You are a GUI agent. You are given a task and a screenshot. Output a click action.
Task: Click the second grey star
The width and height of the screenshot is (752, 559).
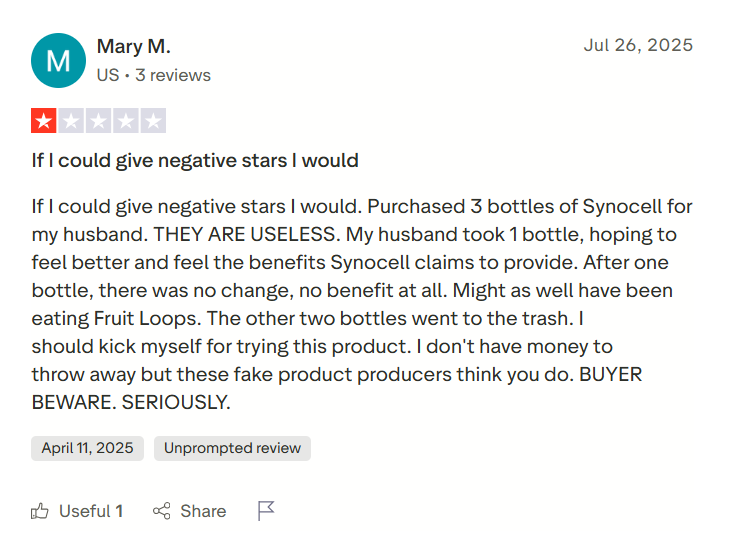[71, 122]
